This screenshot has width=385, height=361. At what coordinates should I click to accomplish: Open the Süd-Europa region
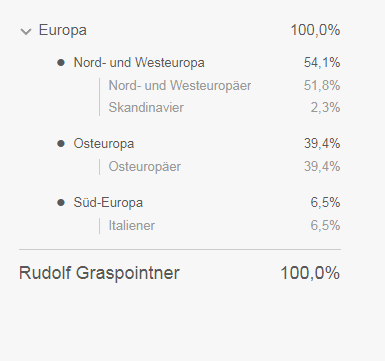[x=108, y=203]
